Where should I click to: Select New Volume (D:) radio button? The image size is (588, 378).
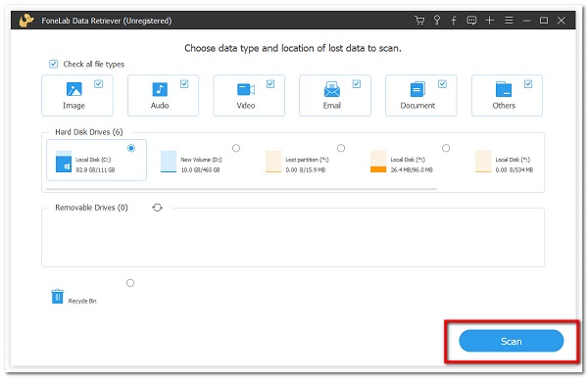tap(236, 148)
